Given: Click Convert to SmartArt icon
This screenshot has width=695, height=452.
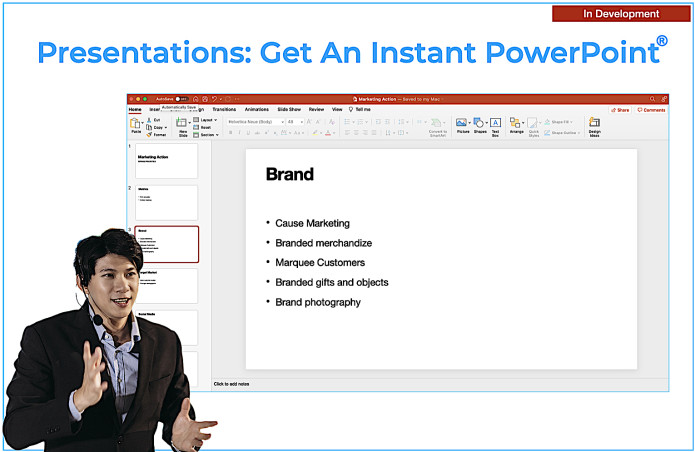Looking at the screenshot, I should pos(438,124).
